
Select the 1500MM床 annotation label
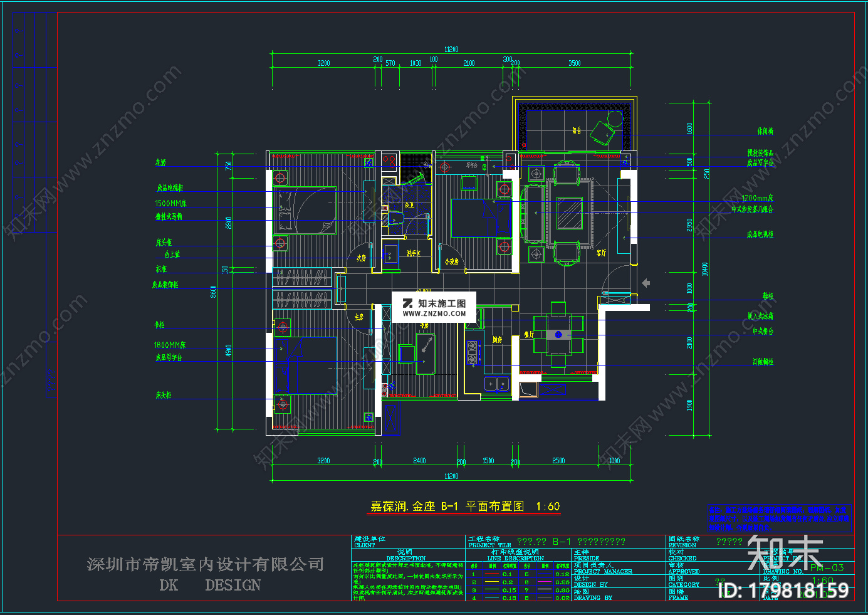171,203
